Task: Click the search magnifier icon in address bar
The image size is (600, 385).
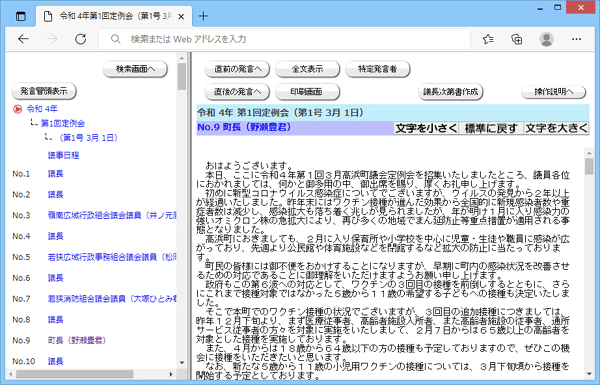Action: [115, 39]
